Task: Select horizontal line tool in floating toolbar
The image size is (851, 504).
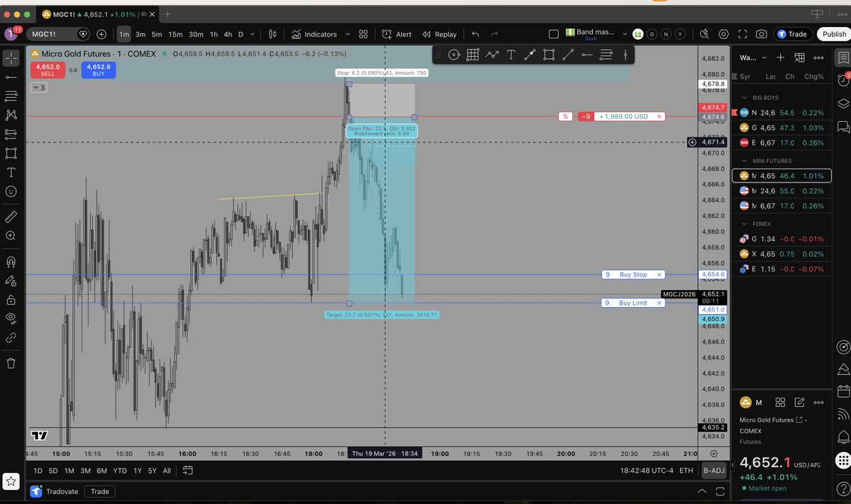Action: click(x=587, y=55)
